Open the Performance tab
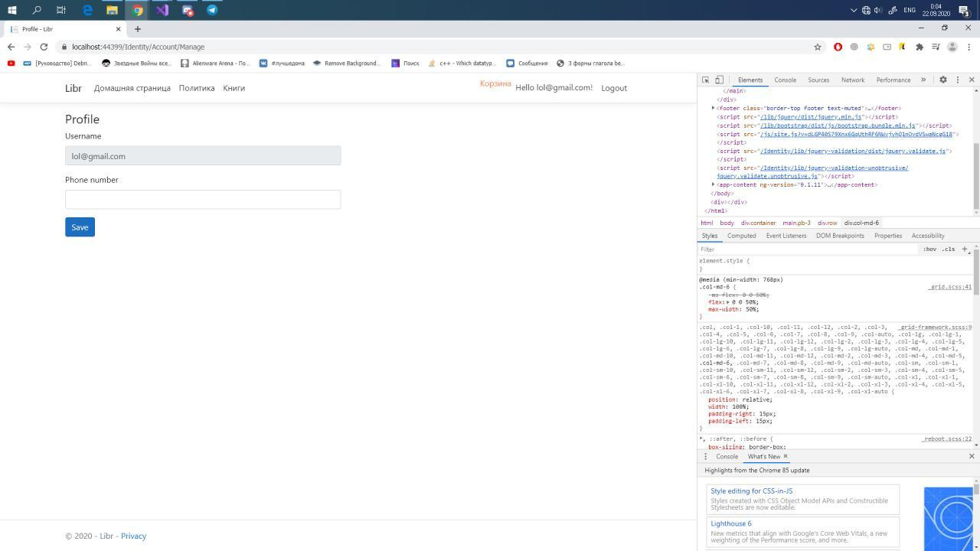 pyautogui.click(x=893, y=80)
